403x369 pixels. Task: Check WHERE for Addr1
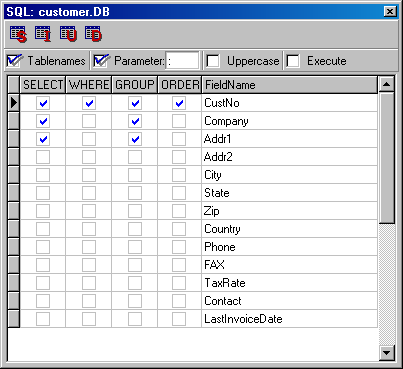point(89,139)
